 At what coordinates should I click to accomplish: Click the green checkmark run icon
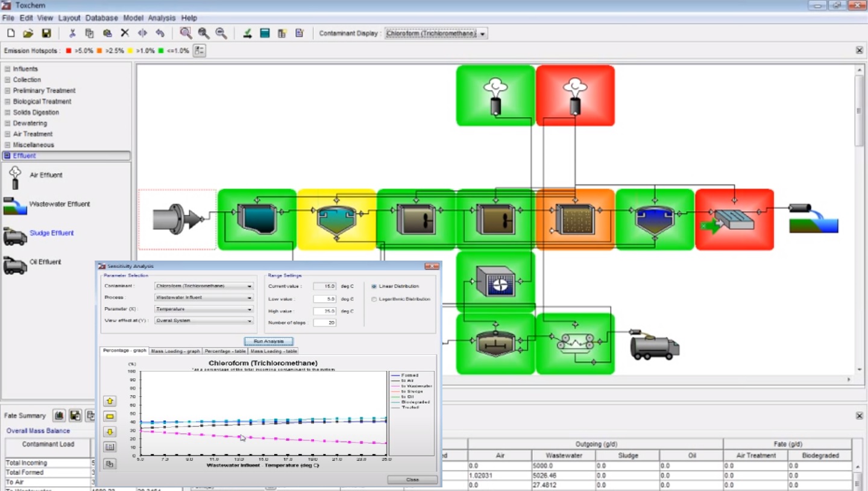coord(247,33)
